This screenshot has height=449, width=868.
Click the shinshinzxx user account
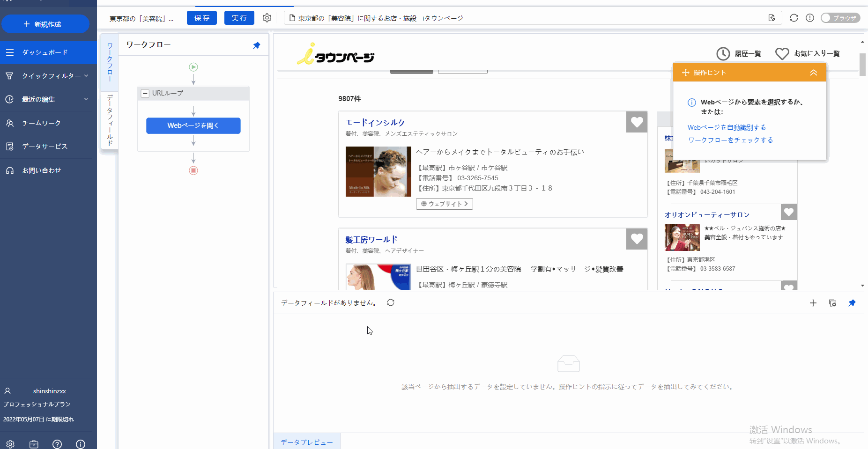49,391
